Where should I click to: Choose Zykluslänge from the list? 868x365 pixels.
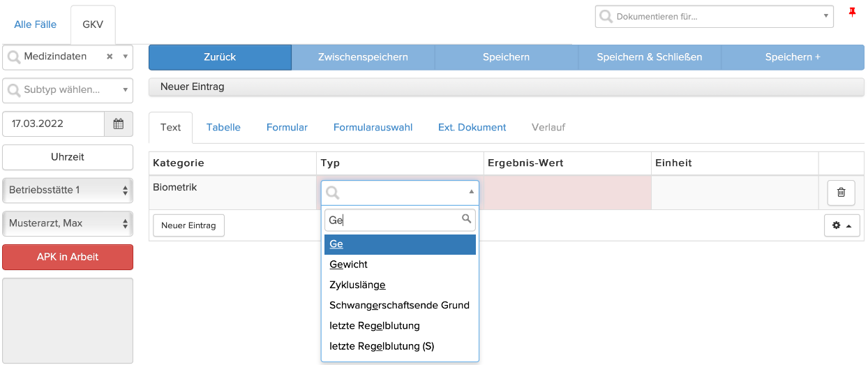[400, 285]
